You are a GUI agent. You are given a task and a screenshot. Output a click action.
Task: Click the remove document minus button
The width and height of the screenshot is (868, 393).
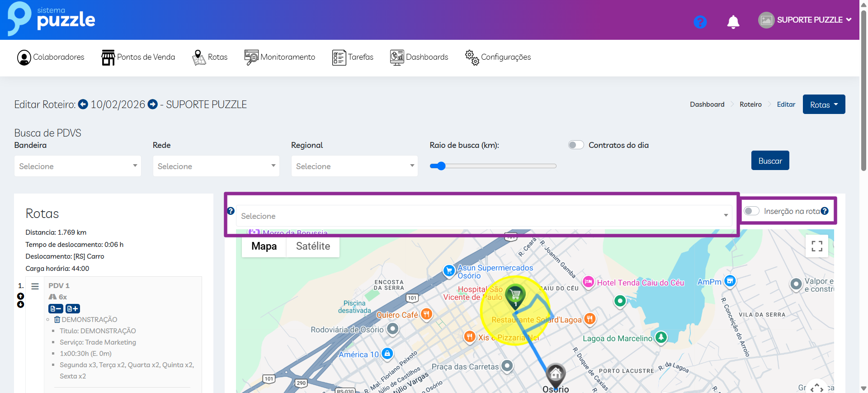56,308
